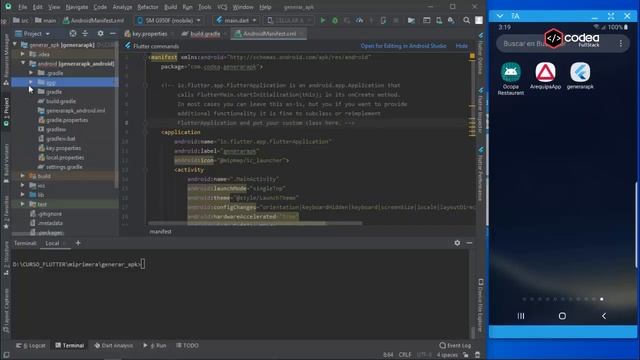Open the Project view mode dropdown
This screenshot has width=640, height=360.
(33, 33)
